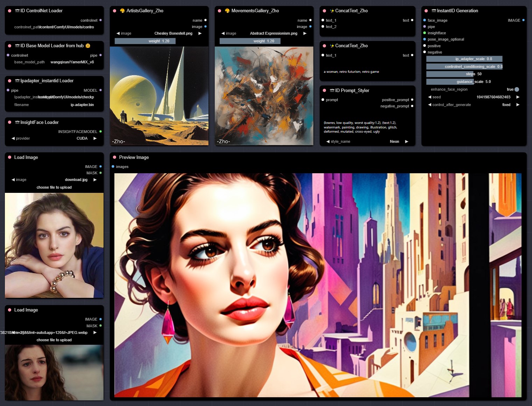Click the right arrow next to Chesley Bonestell.png
This screenshot has height=406, width=532.
(200, 33)
